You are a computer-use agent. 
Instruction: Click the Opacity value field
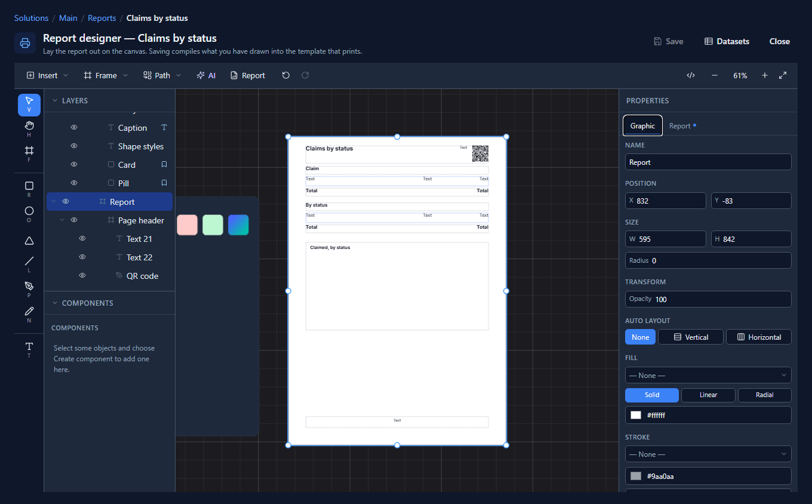(x=708, y=299)
